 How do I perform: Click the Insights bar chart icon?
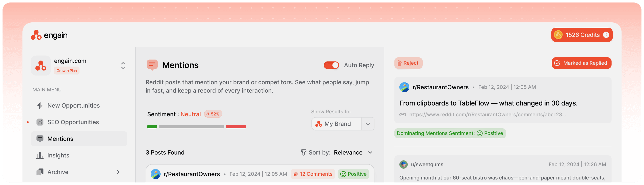[40, 155]
